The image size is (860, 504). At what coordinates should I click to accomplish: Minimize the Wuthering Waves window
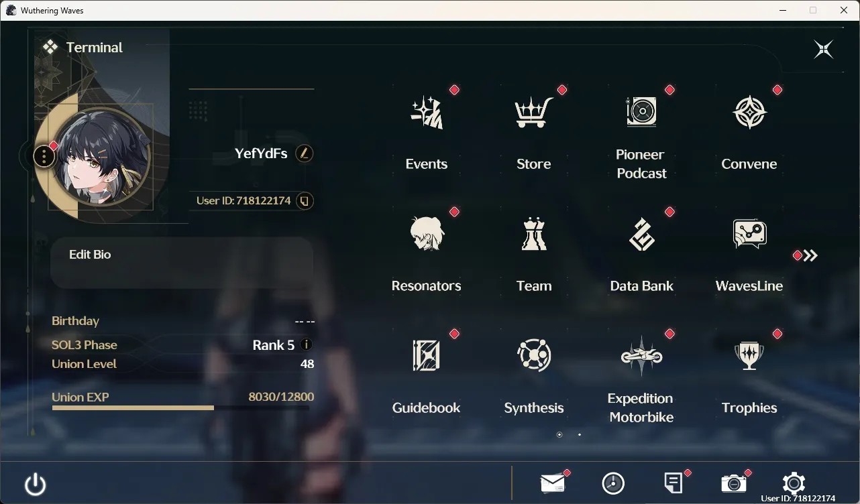(783, 10)
